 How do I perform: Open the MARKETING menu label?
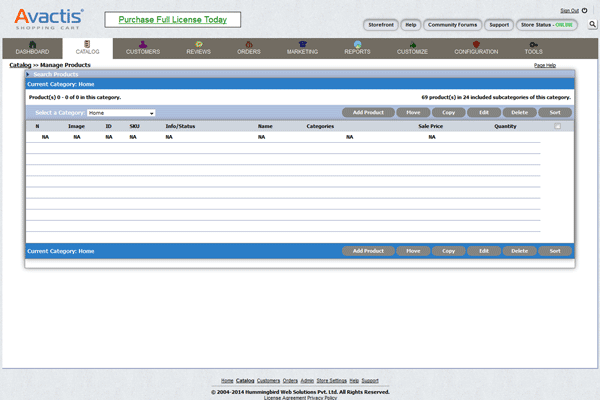click(303, 52)
